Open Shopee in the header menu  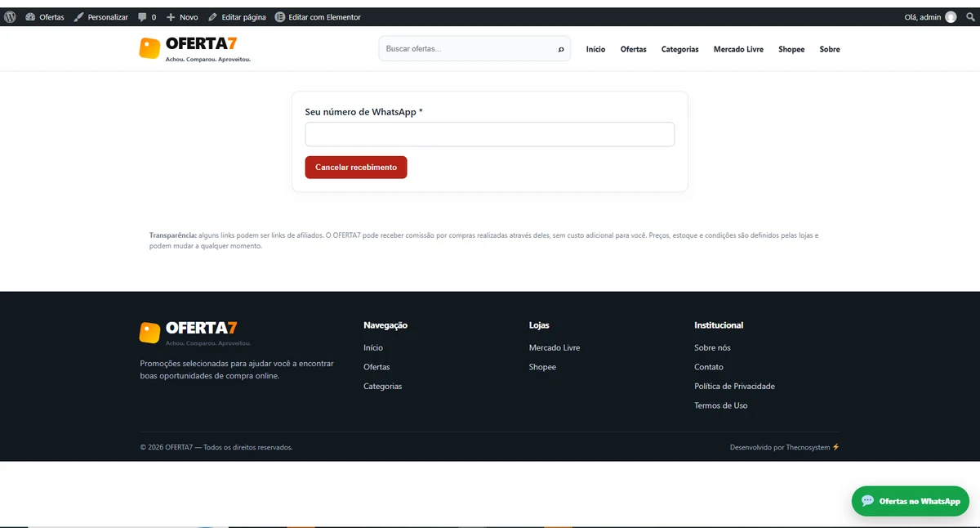(791, 49)
